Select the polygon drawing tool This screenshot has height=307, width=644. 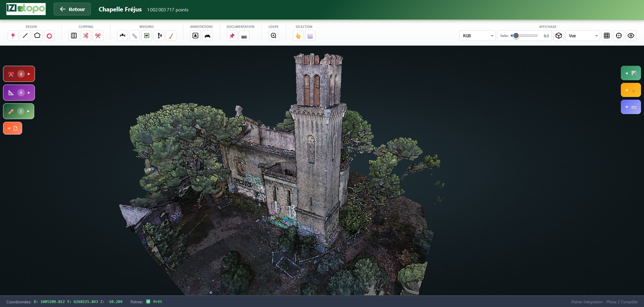[x=37, y=36]
